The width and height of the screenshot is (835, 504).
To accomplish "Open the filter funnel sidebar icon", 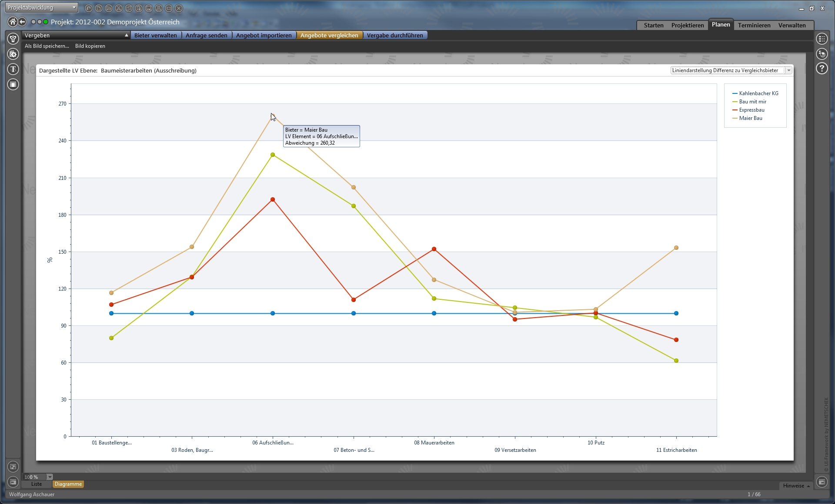I will pos(13,39).
